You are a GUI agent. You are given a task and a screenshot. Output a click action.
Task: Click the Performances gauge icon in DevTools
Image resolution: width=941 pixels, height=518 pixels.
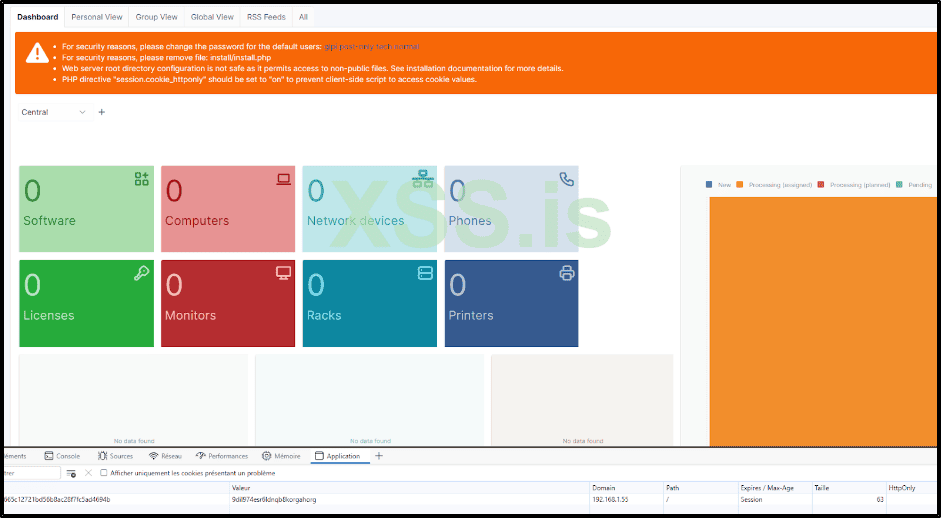click(200, 456)
